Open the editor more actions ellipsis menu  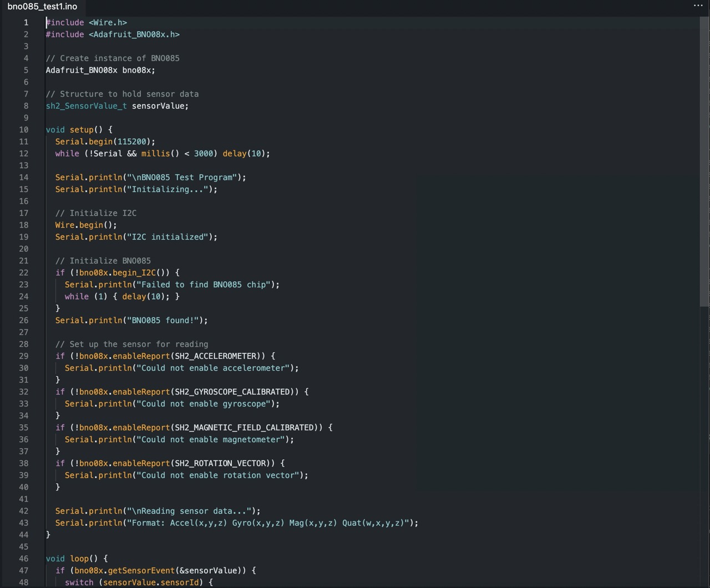point(698,6)
